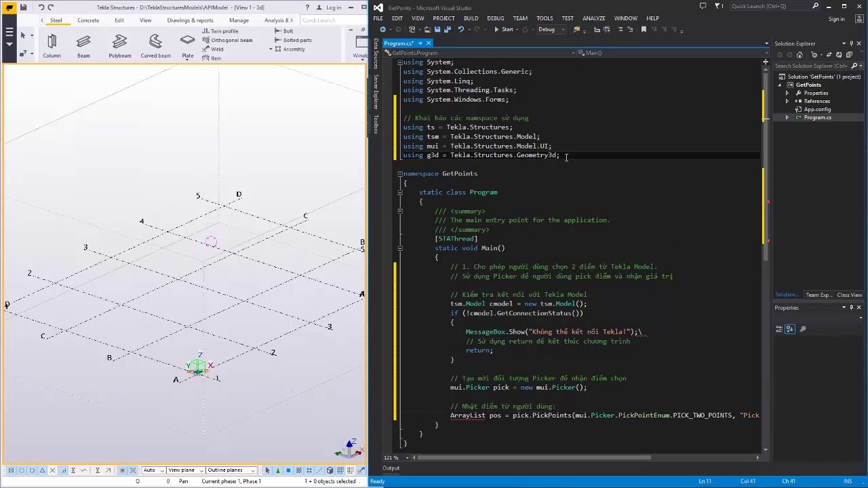Click the Tekla undo arrow icon

[41, 7]
